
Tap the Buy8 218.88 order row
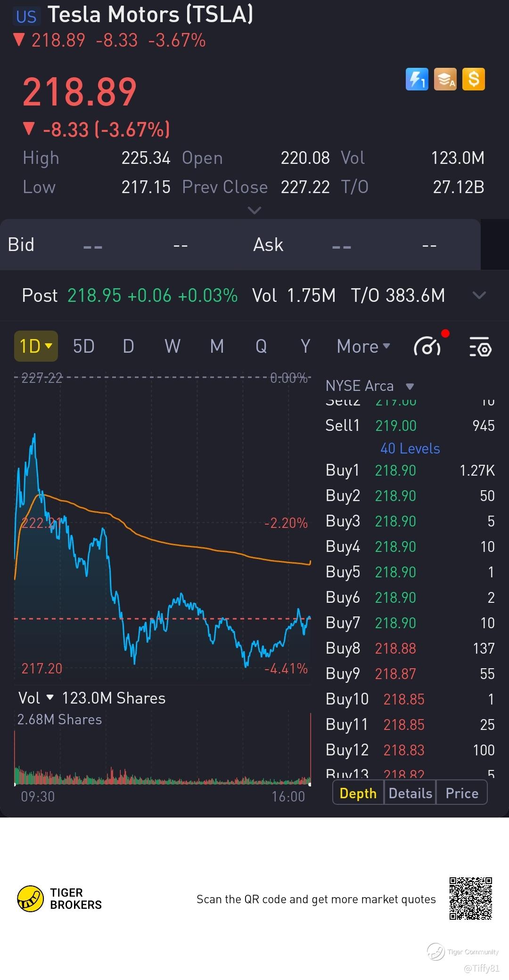click(410, 648)
